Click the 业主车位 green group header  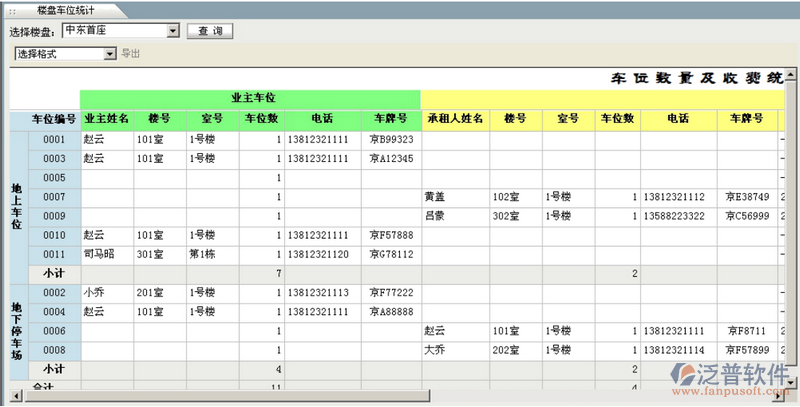coord(252,98)
